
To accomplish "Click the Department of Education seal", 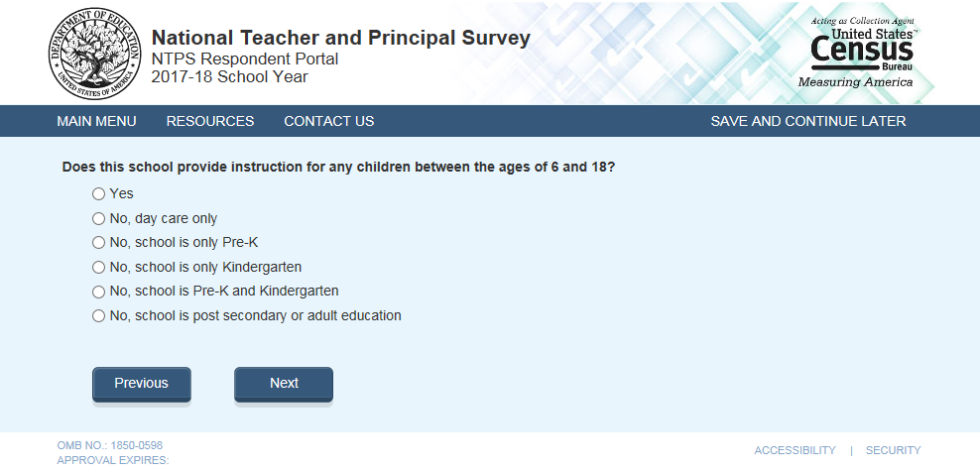I will click(x=89, y=52).
